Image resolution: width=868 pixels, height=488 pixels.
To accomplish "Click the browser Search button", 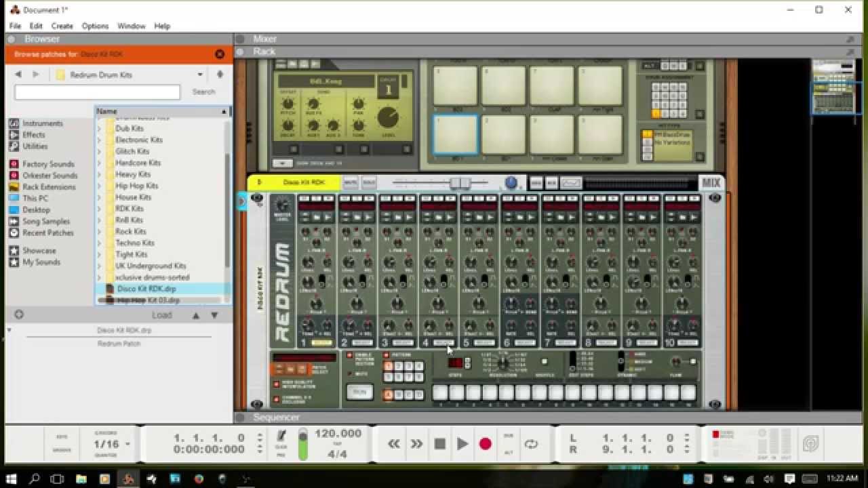I will coord(203,92).
